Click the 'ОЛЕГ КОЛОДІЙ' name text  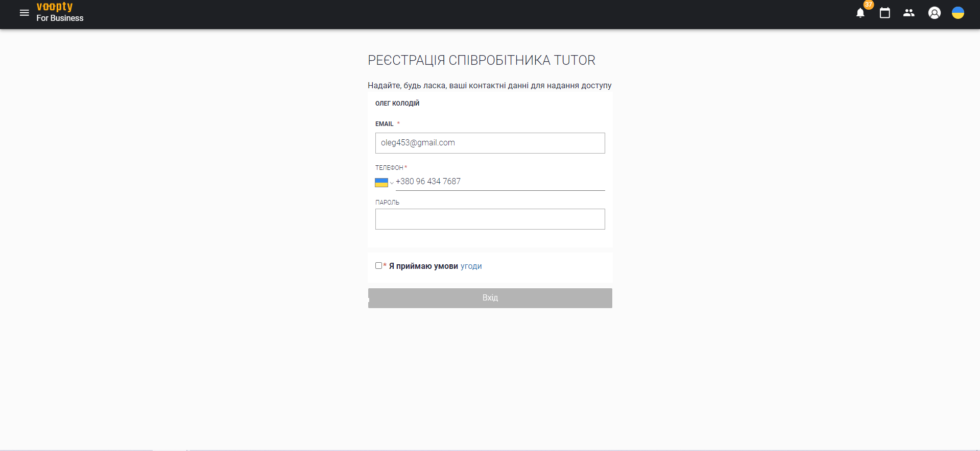point(397,104)
